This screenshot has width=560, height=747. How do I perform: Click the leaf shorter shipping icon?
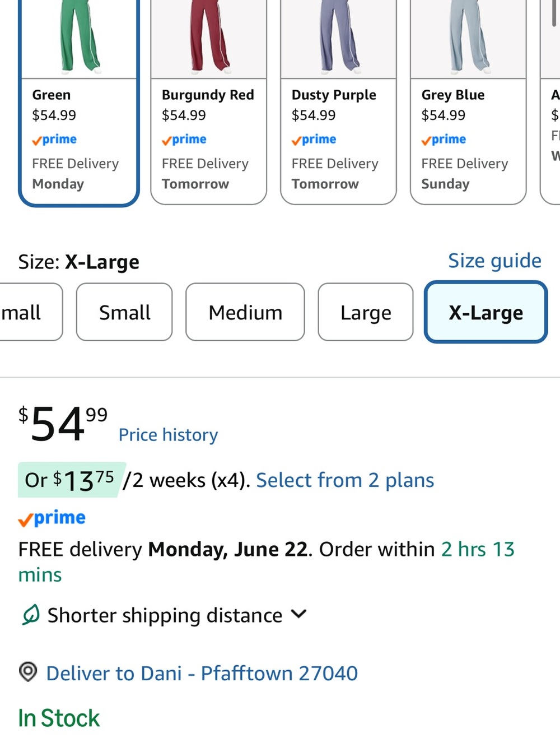pyautogui.click(x=30, y=615)
